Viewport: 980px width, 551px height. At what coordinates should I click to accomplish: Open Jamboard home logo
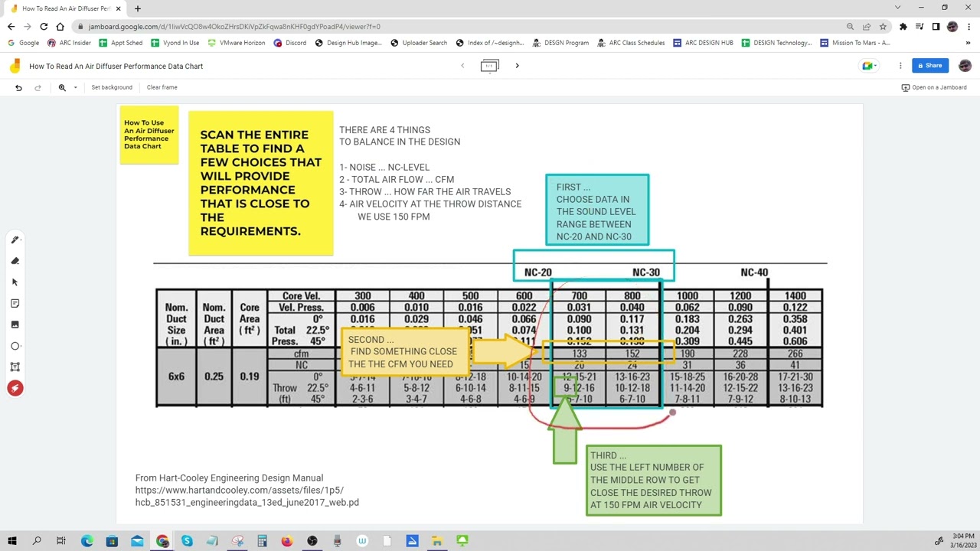click(x=15, y=66)
